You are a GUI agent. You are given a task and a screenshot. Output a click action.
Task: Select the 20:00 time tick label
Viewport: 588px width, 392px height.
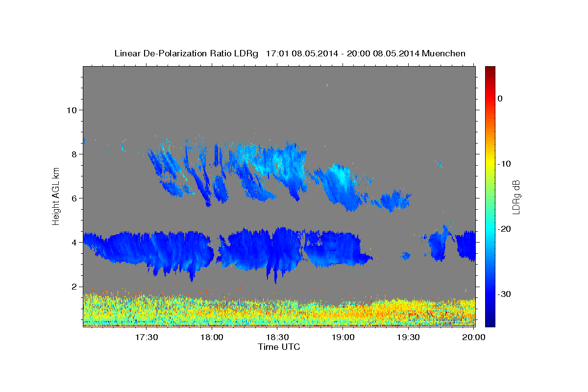point(474,337)
